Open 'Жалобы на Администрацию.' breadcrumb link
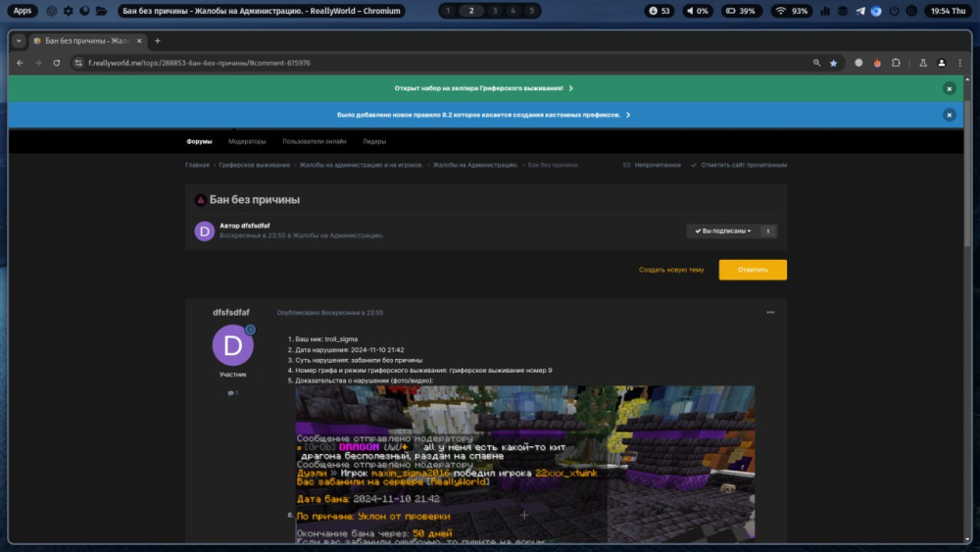 tap(475, 165)
